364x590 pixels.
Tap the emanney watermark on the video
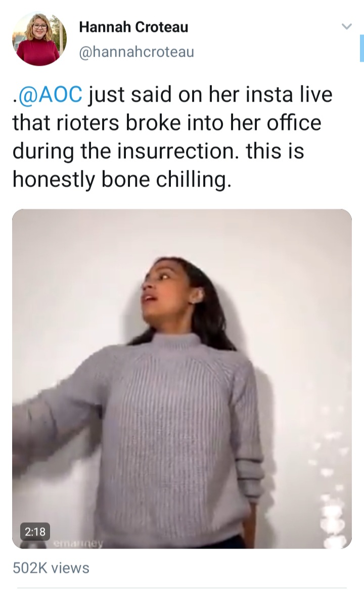click(x=78, y=543)
